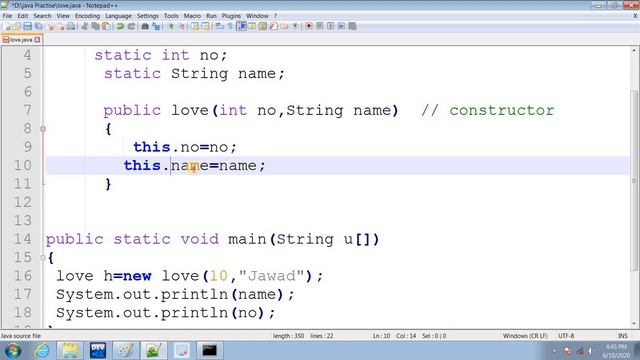This screenshot has height=360, width=640.
Task: Click the 'Java source file' status text
Action: click(21, 336)
